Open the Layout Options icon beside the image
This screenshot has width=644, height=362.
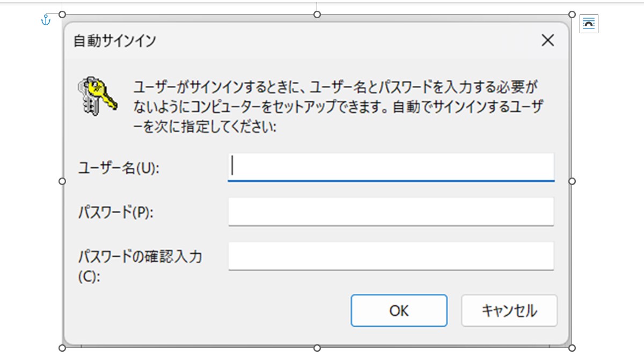click(589, 24)
